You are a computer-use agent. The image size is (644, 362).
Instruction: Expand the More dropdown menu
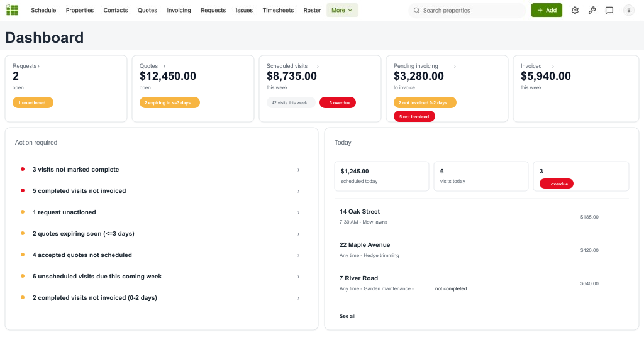342,10
